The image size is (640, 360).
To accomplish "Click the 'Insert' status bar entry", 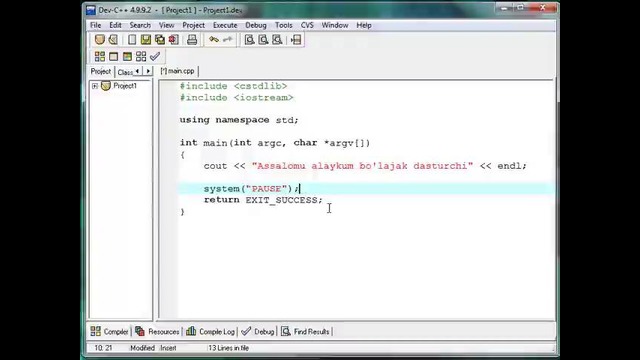I will (x=168, y=348).
